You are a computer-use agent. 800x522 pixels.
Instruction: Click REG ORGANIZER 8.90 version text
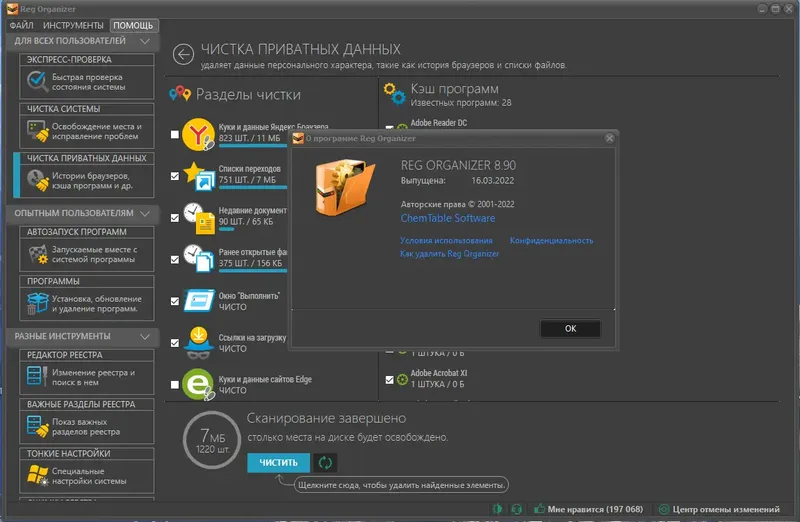coord(458,165)
